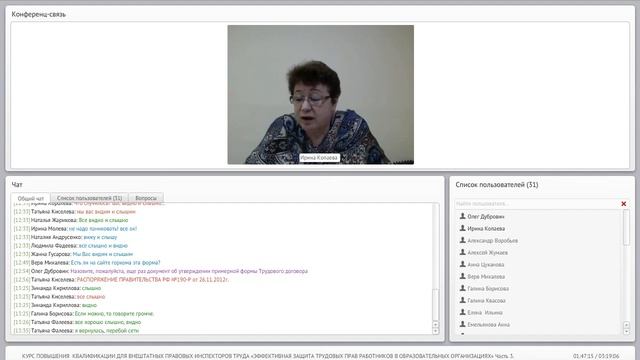640x360 pixels.
Task: Switch to the Общий чат tab
Action: click(31, 198)
